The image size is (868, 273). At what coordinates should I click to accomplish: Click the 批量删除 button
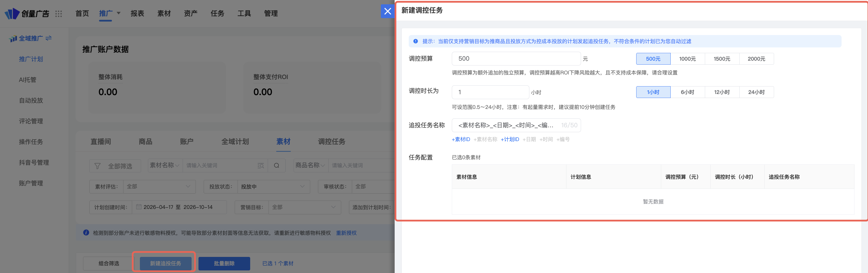pyautogui.click(x=224, y=263)
